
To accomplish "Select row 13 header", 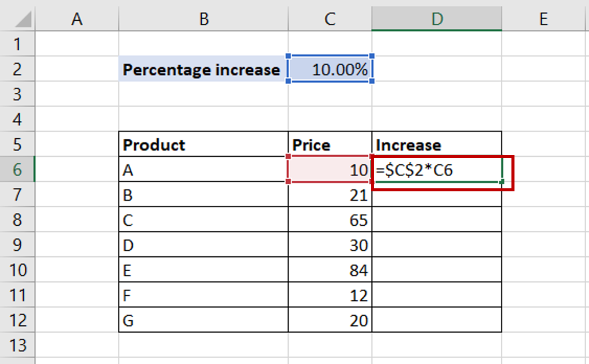I will pyautogui.click(x=17, y=345).
